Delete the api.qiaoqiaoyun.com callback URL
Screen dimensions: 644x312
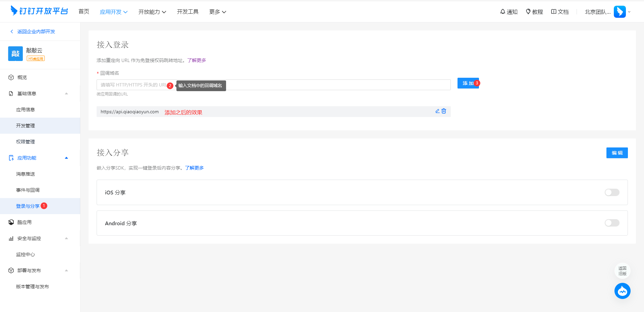click(444, 111)
